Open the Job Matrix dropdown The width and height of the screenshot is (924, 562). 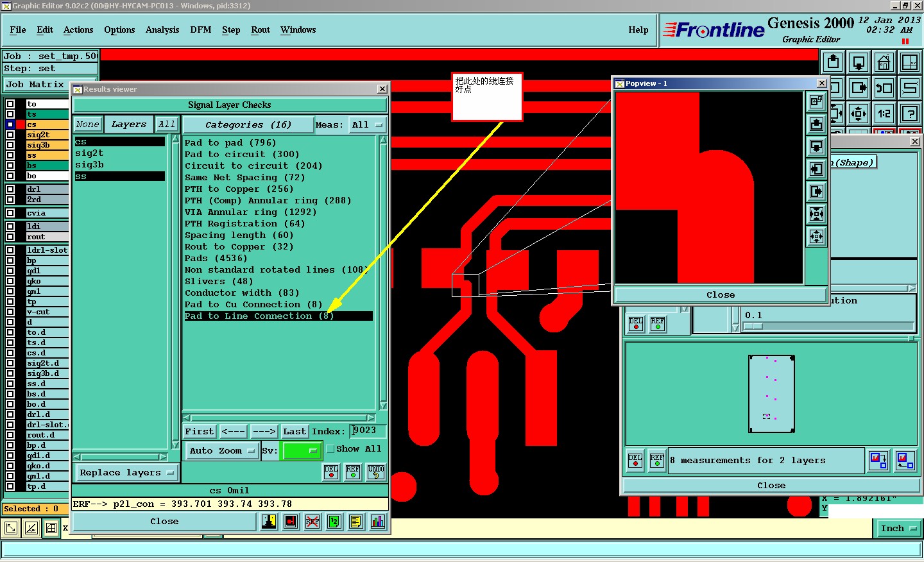click(x=36, y=84)
